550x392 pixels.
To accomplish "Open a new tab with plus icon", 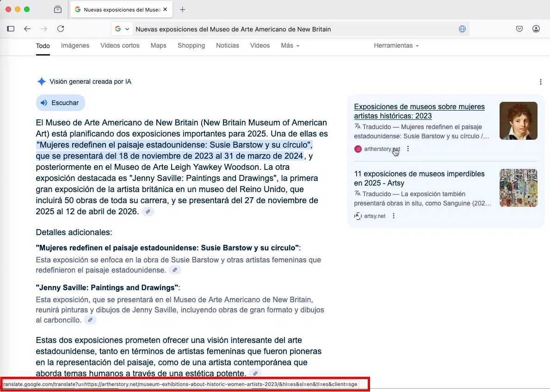I will point(182,9).
